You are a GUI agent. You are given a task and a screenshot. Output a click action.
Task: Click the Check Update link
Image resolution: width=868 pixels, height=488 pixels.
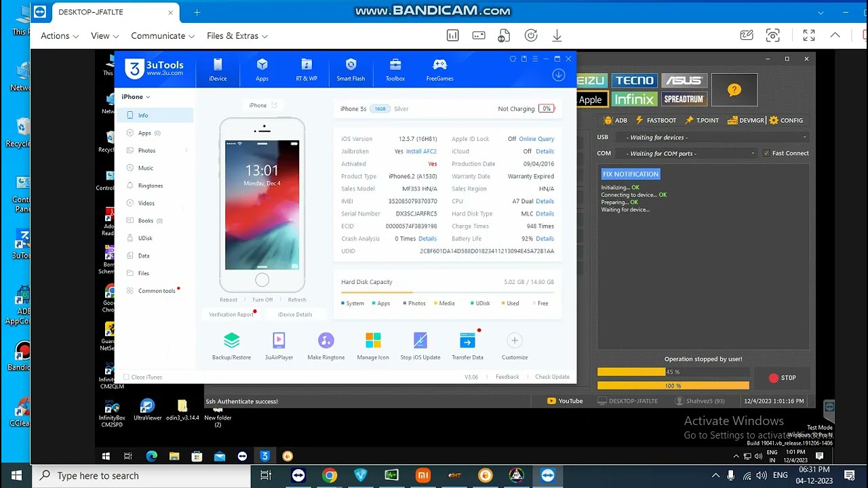552,377
